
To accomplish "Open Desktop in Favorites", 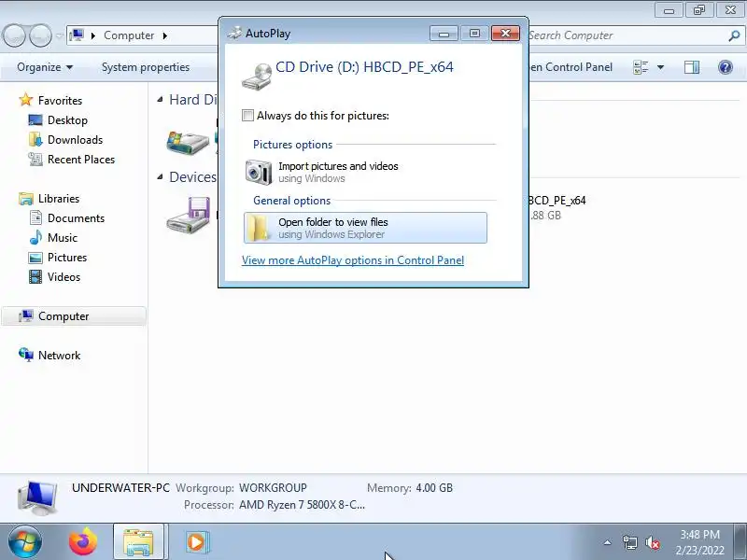I will (67, 120).
